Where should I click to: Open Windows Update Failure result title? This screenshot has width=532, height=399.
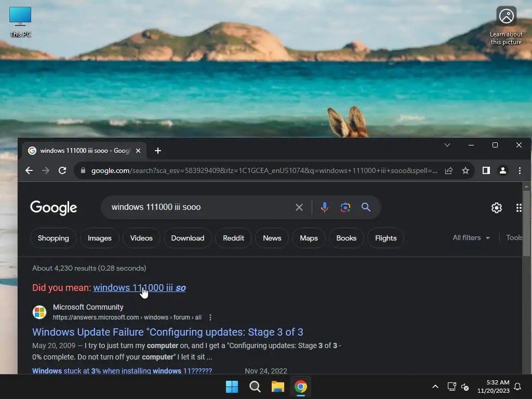[x=168, y=332]
